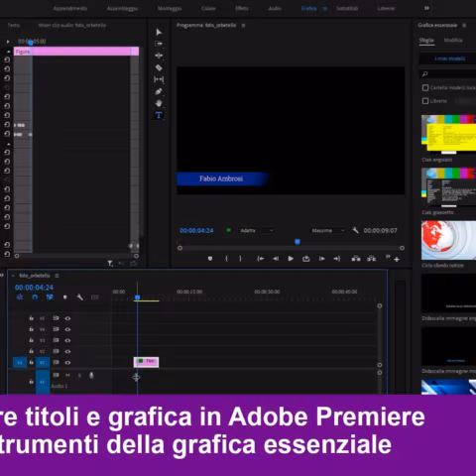The image size is (476, 476).
Task: Open the Modifica tab in Grafica essenziale
Action: pyautogui.click(x=453, y=40)
